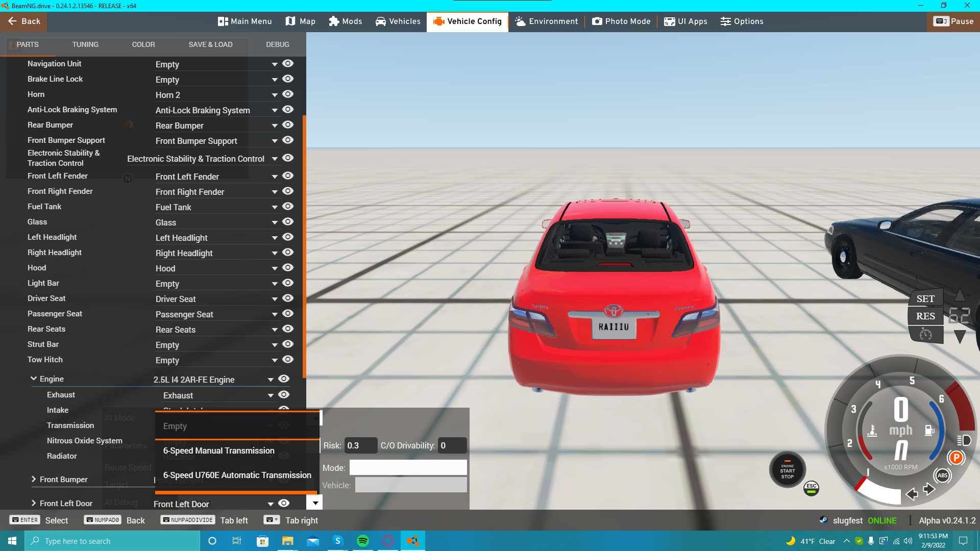This screenshot has width=980, height=551.
Task: Toggle visibility of Fuel Tank part
Action: click(x=288, y=206)
